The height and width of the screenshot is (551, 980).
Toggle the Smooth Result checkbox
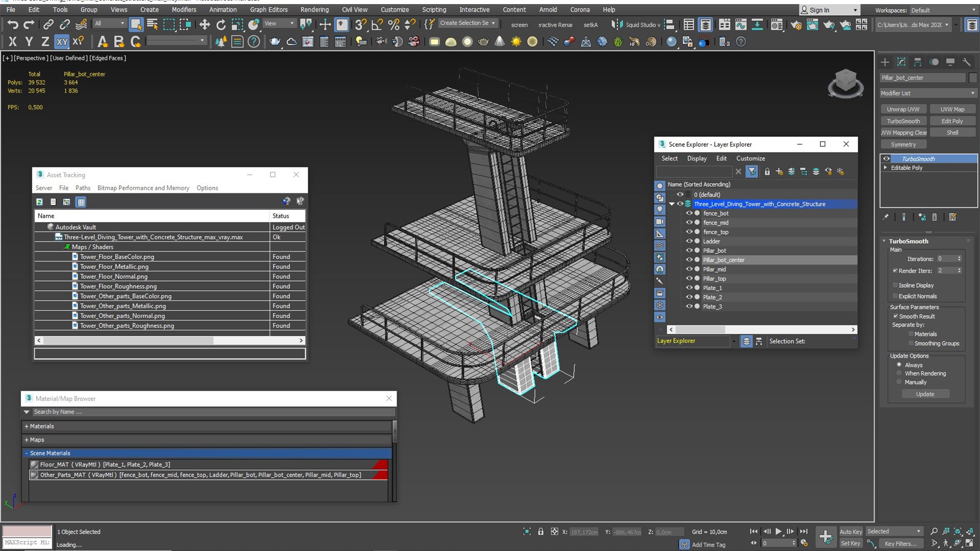(x=895, y=316)
